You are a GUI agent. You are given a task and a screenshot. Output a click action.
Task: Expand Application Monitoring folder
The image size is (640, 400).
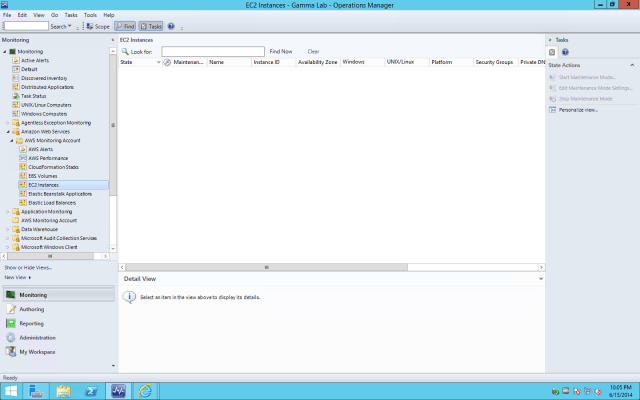(x=7, y=211)
